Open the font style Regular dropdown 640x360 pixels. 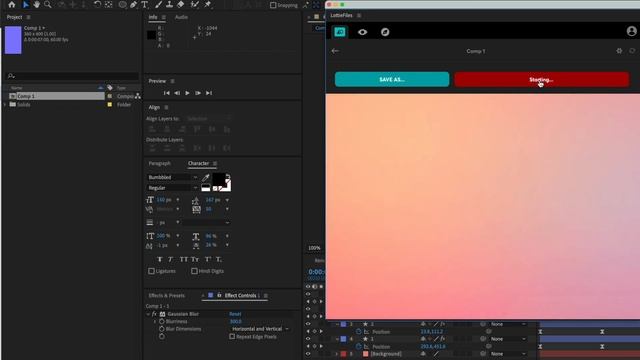click(x=172, y=188)
